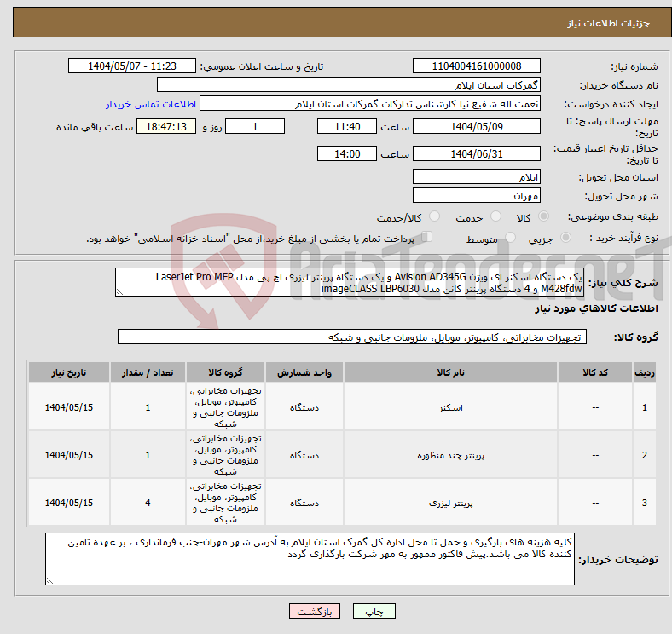Click the delivery city field مهران
Viewport: 672px width, 634px height.
[x=476, y=195]
